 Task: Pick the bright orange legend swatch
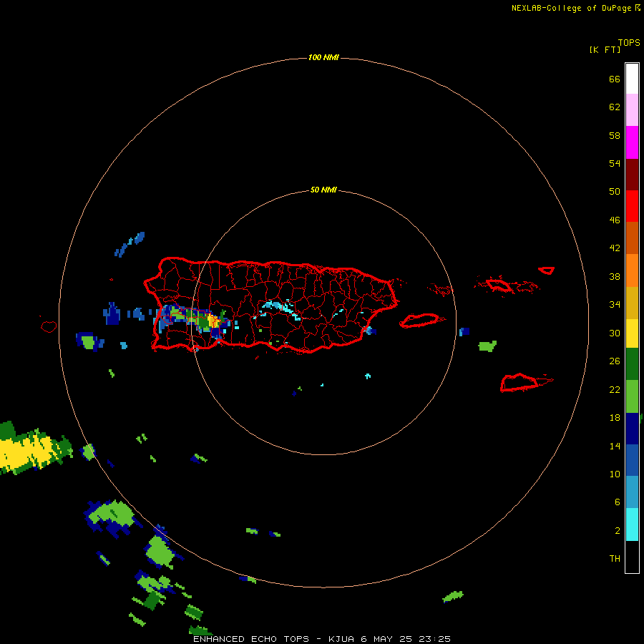coord(632,270)
